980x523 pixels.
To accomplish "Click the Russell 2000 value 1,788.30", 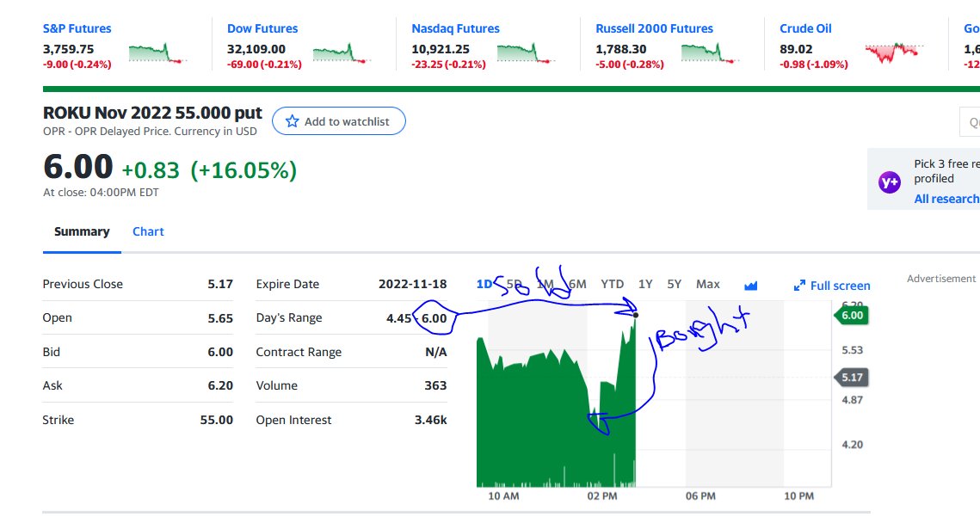I will click(621, 49).
